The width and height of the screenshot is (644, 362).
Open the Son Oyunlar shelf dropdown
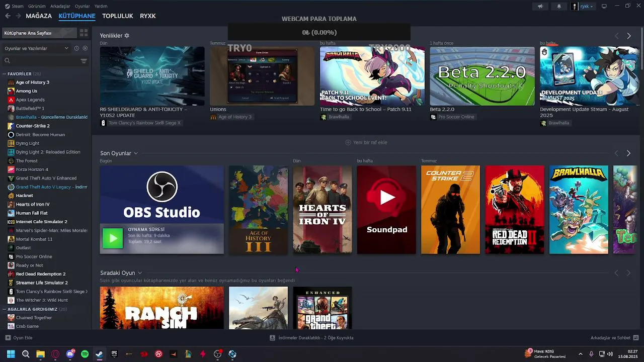click(x=135, y=153)
